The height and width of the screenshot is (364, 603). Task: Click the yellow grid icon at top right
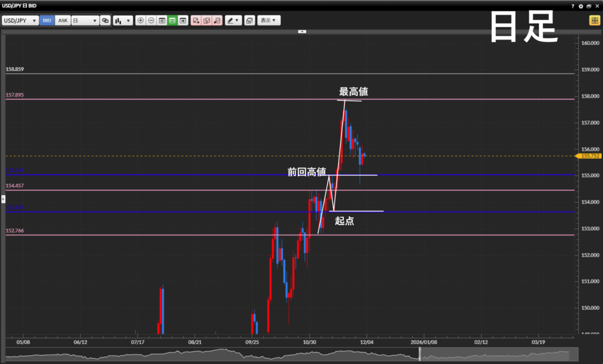pos(594,20)
